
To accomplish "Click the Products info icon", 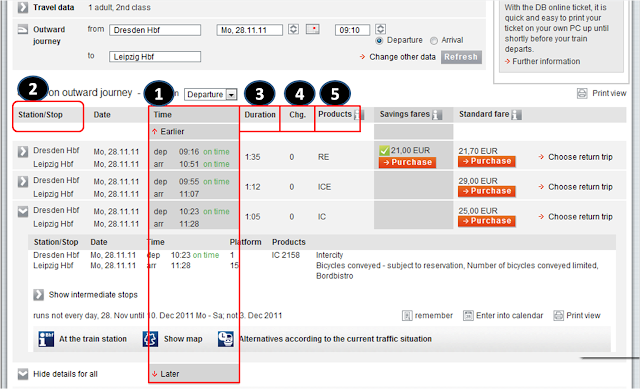I will [x=358, y=115].
